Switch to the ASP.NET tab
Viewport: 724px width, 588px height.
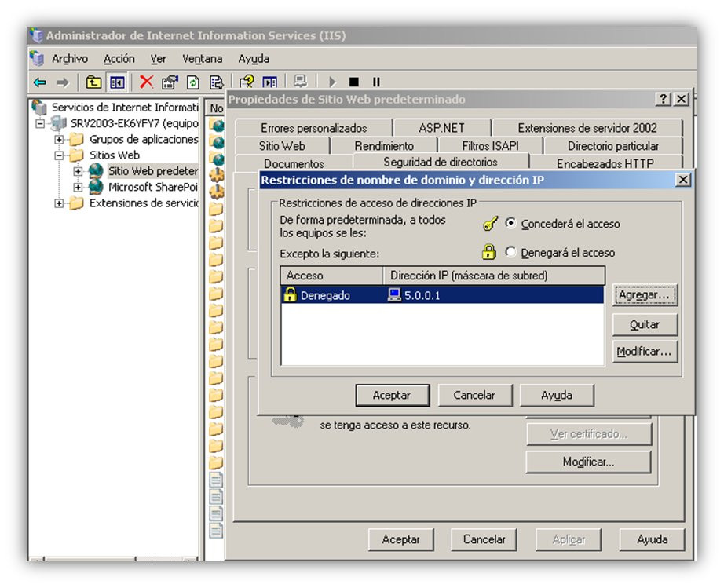pos(441,128)
